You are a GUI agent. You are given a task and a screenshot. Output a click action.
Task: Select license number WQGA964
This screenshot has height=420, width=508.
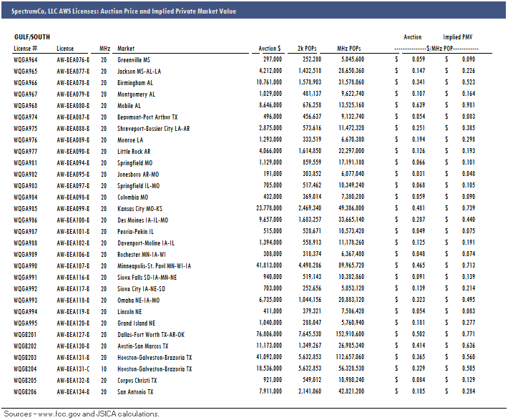pos(26,60)
